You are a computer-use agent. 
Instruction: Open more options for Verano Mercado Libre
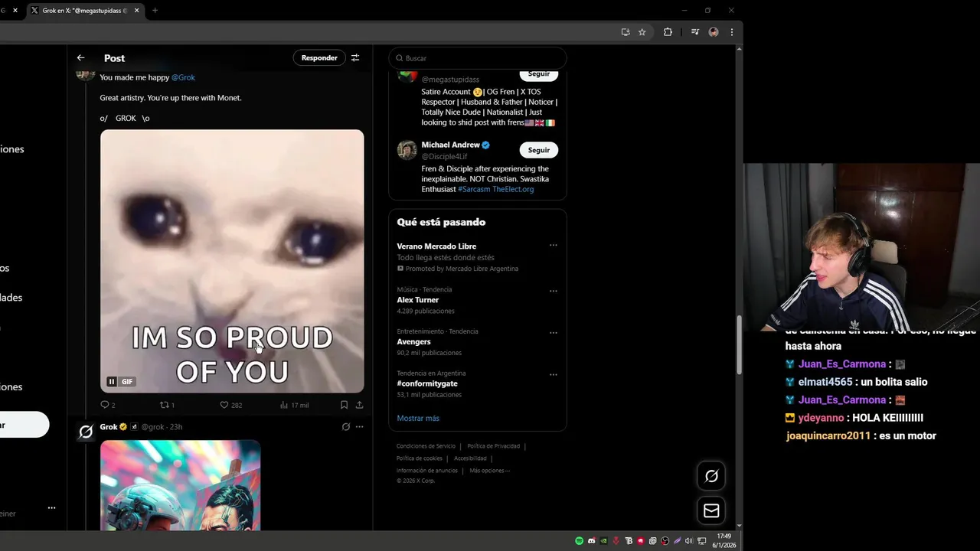(x=553, y=246)
